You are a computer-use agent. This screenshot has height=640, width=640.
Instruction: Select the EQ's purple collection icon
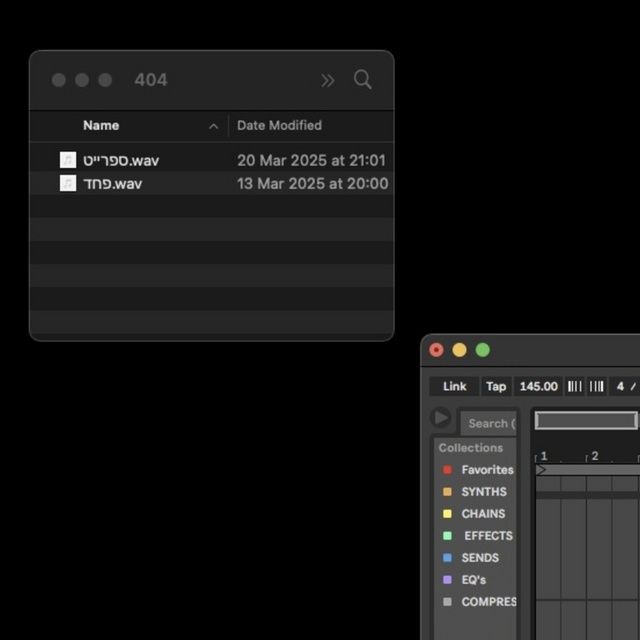point(448,580)
